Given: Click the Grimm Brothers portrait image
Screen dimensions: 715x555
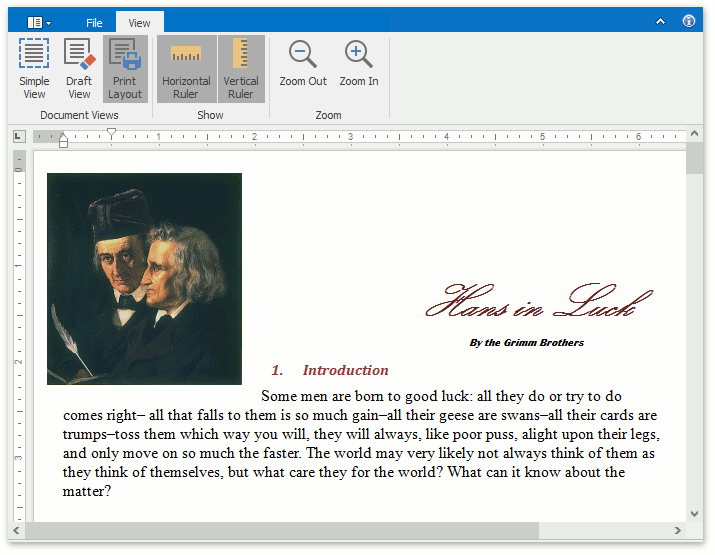Looking at the screenshot, I should coord(144,278).
